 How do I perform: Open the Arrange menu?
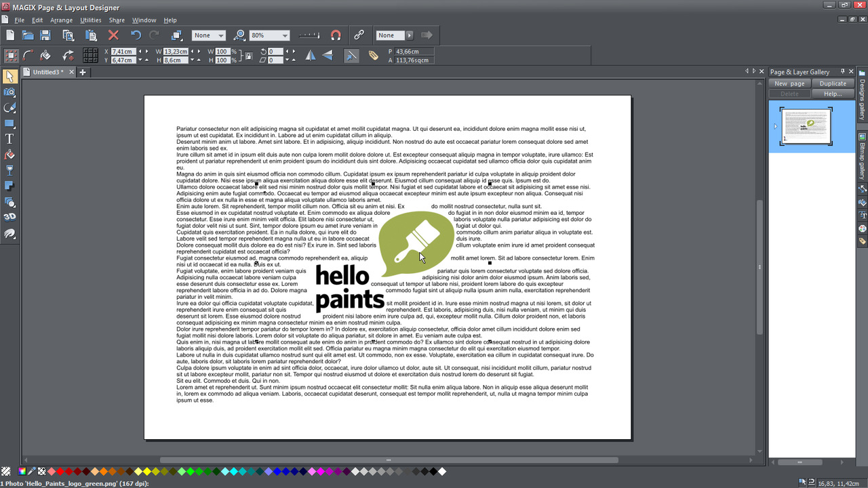tap(62, 20)
